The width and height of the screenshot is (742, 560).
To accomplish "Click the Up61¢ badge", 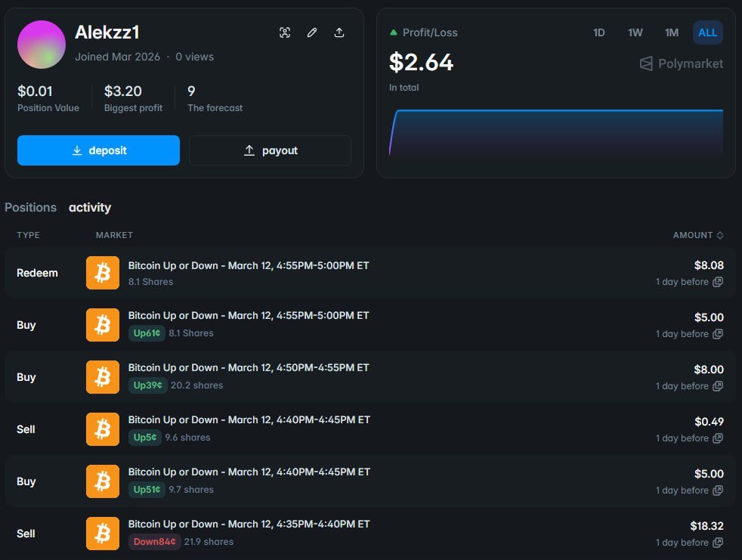I will pos(147,333).
